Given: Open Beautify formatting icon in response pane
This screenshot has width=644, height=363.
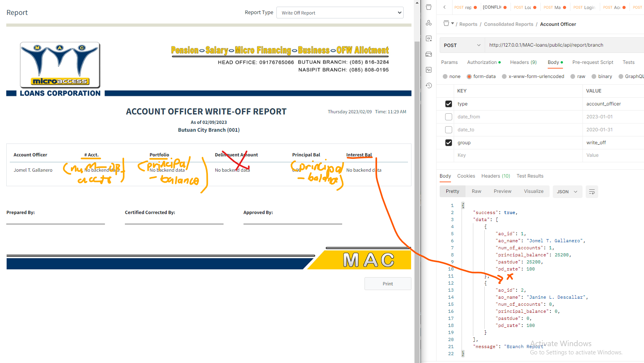Looking at the screenshot, I should point(592,192).
